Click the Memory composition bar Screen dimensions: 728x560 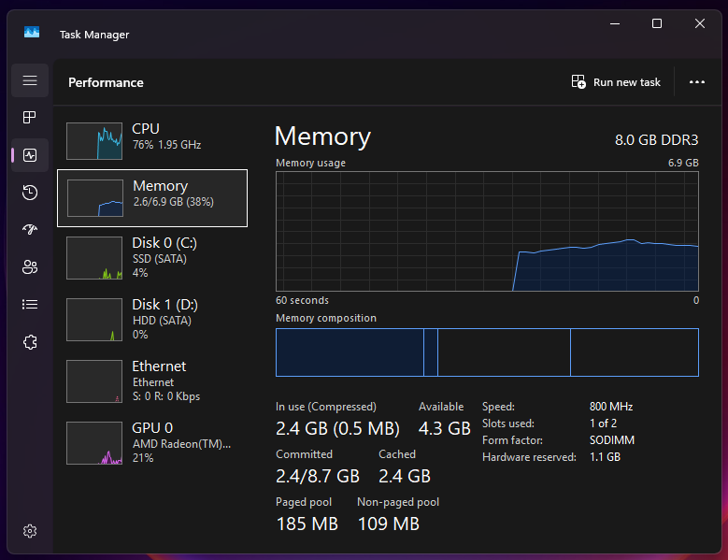pos(487,352)
